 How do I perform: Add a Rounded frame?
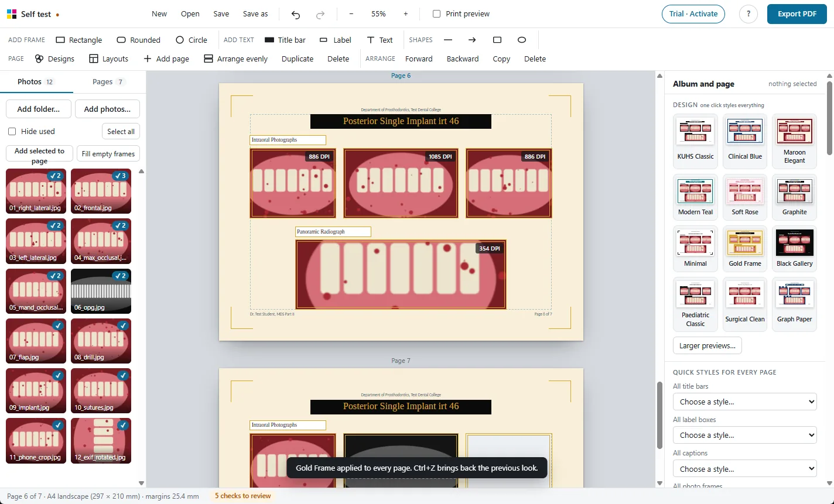coord(139,40)
